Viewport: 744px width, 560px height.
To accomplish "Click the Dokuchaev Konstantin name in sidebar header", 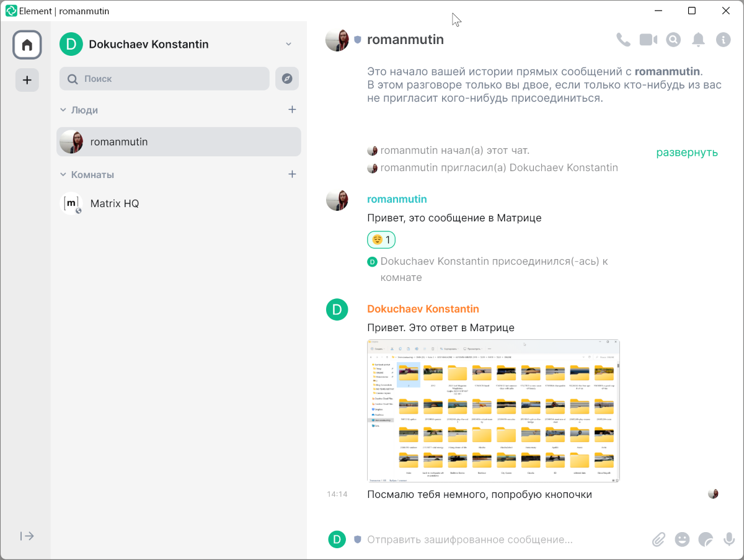I will point(149,44).
